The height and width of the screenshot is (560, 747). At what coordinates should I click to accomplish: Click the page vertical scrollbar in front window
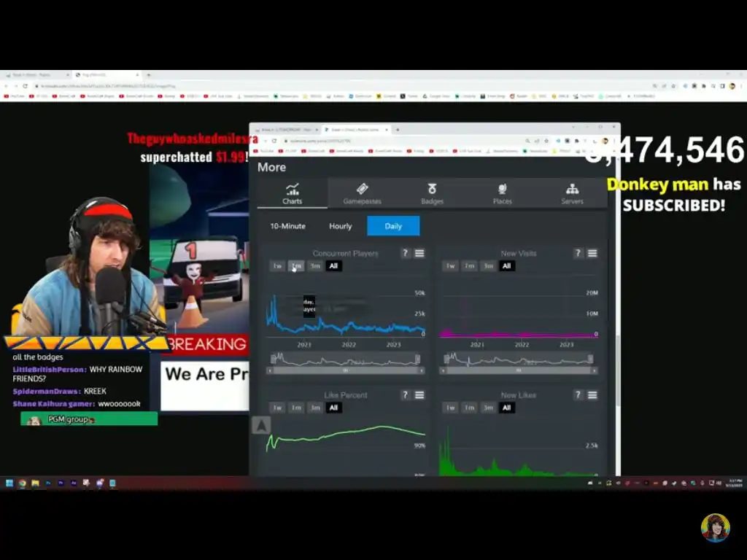pos(618,370)
